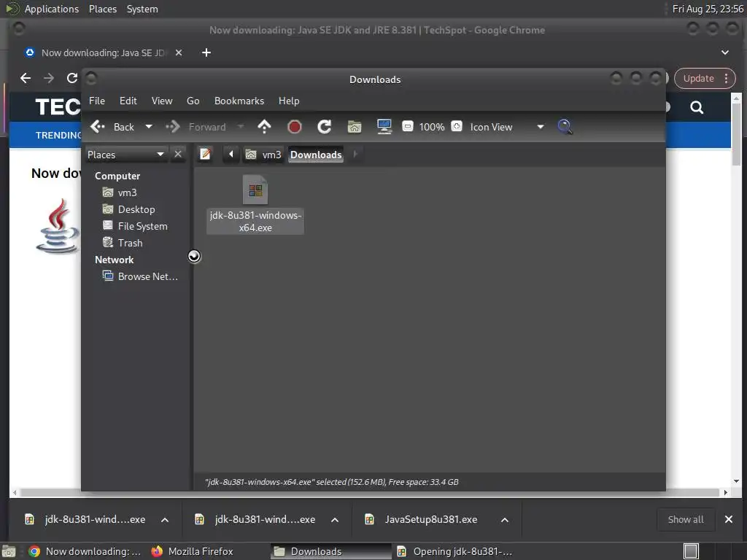Open the Home folder toolbar icon
The width and height of the screenshot is (747, 560).
pos(355,127)
